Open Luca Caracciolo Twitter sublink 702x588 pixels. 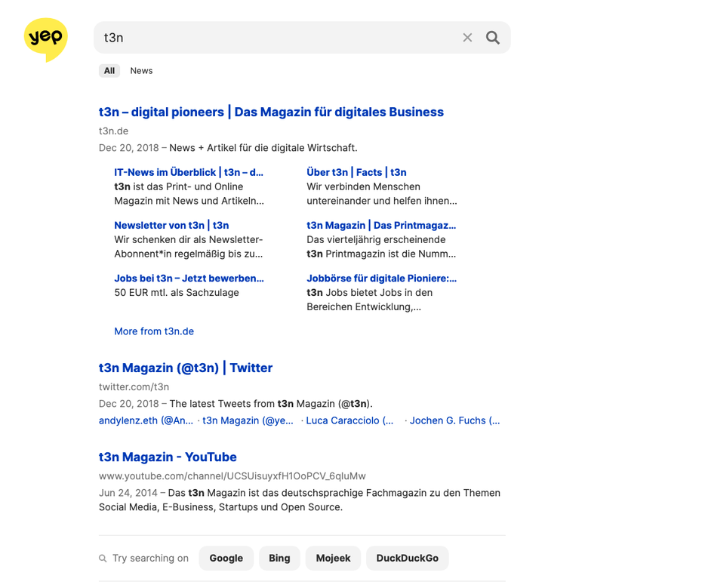(349, 420)
